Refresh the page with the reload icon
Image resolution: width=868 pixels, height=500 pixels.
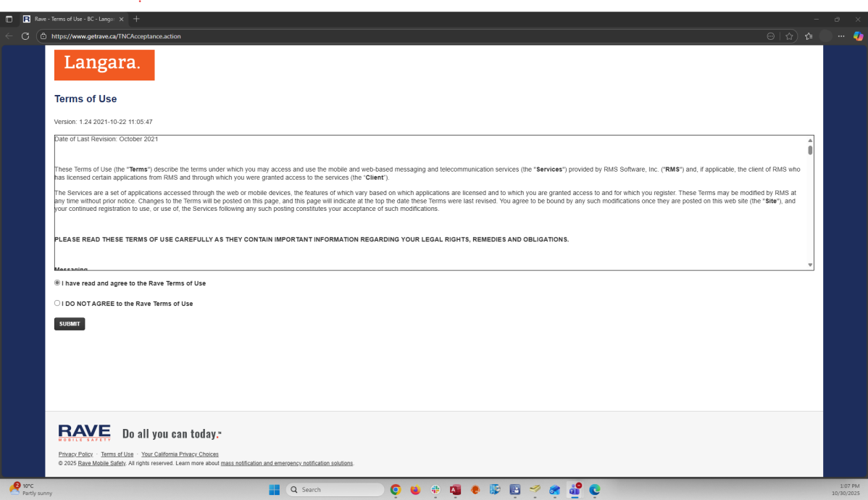point(25,36)
